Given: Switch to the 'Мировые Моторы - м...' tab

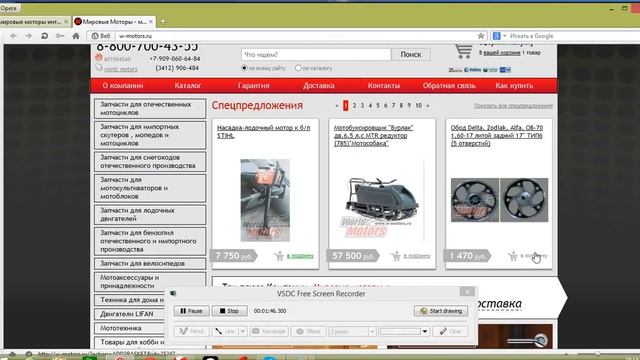Looking at the screenshot, I should (114, 22).
